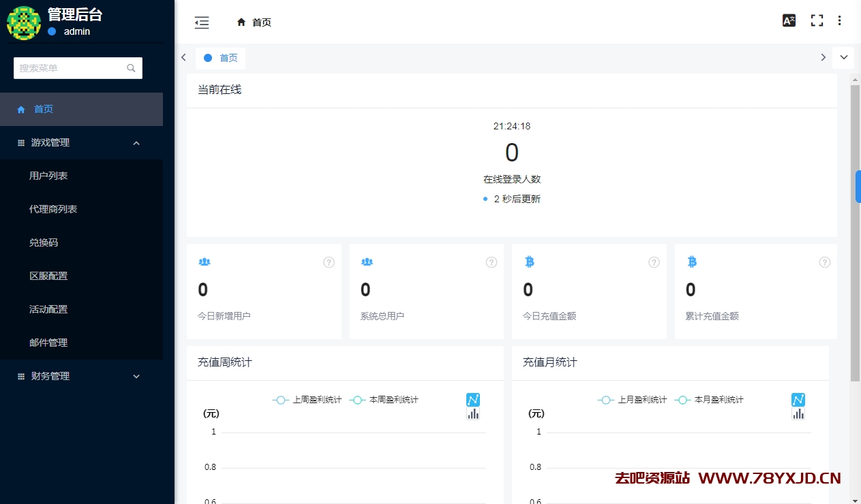The width and height of the screenshot is (861, 504).
Task: Switch 充值月统计 chart to bar view
Action: coord(798,413)
